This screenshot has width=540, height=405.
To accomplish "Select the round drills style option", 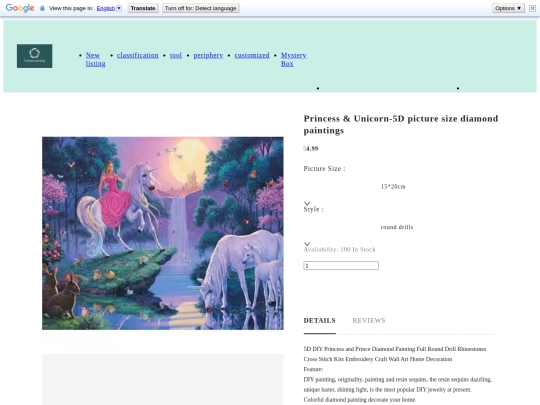I will pyautogui.click(x=397, y=227).
